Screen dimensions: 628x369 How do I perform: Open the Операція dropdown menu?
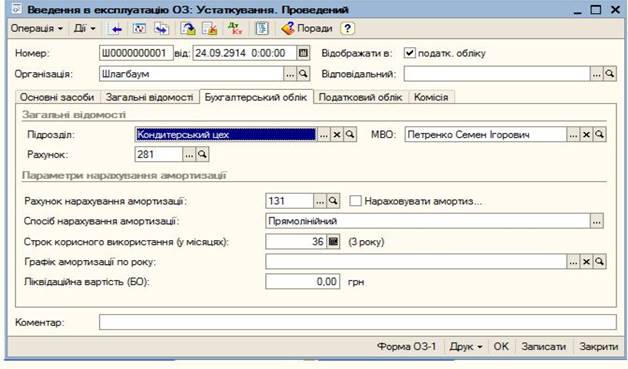[37, 29]
